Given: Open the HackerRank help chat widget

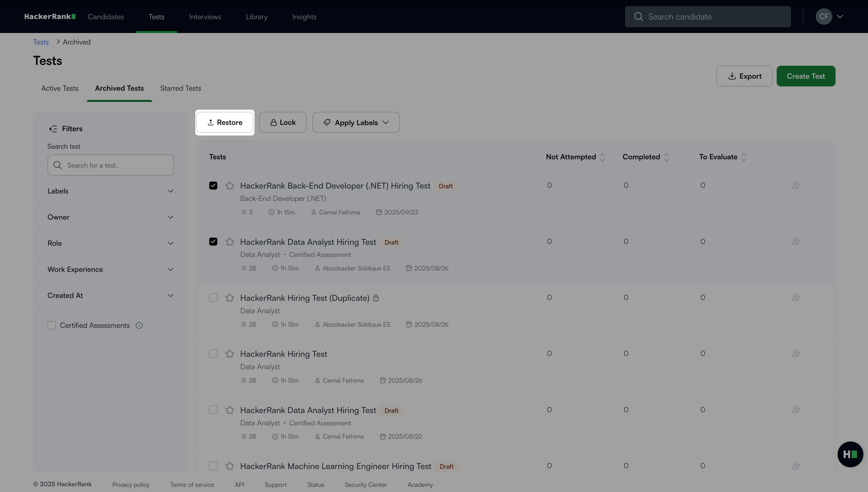Looking at the screenshot, I should pyautogui.click(x=850, y=454).
